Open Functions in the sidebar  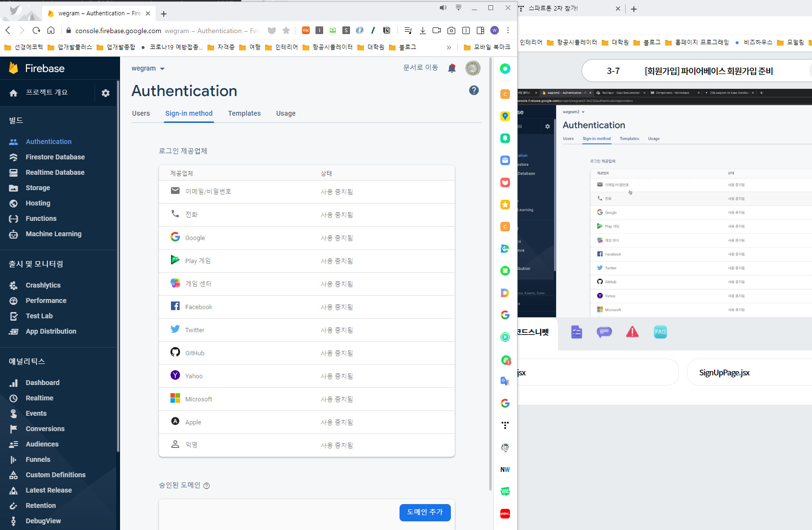41,218
